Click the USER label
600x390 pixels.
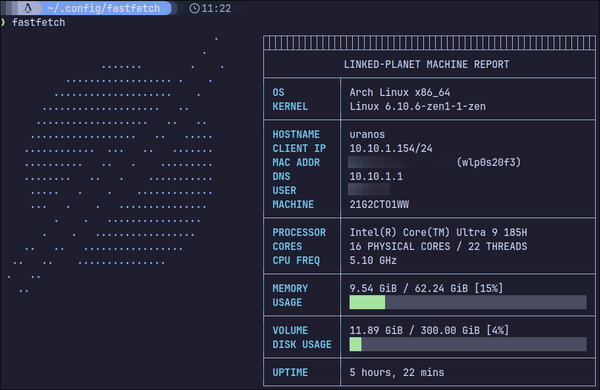(x=284, y=190)
